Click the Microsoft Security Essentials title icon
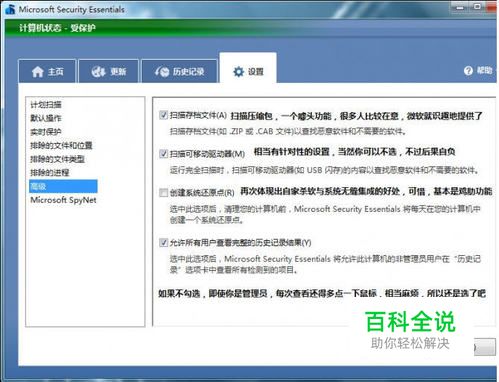499x382 pixels. [10, 9]
